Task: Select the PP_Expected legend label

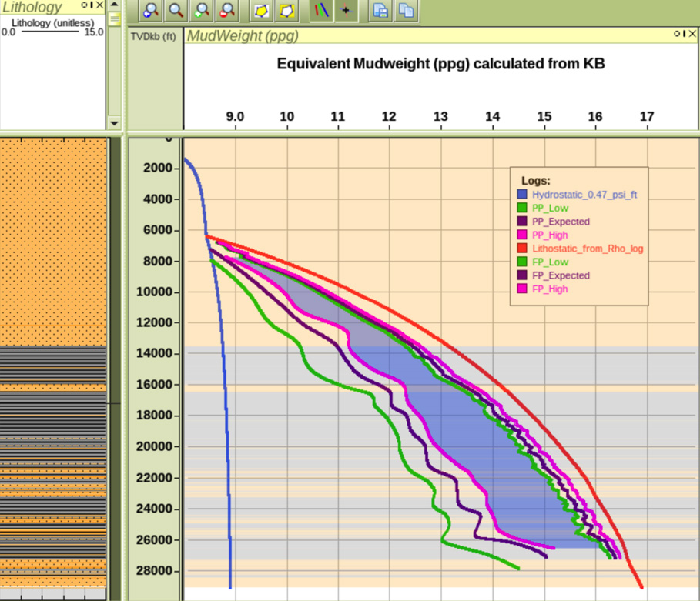Action: pos(561,222)
